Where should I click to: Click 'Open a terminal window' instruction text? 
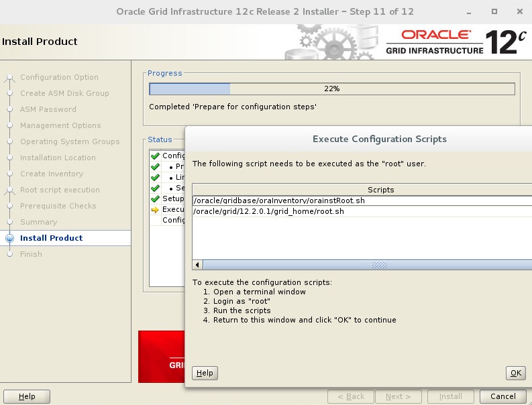(259, 292)
